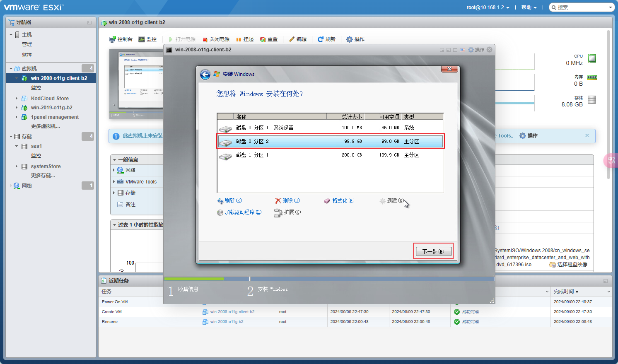Select systemStore datastore in navigator
The width and height of the screenshot is (618, 364).
point(46,166)
